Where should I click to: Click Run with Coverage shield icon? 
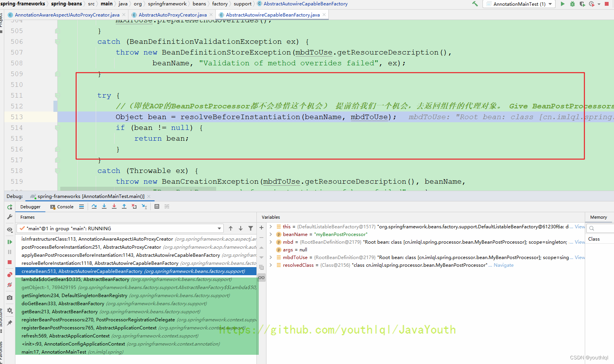[582, 4]
